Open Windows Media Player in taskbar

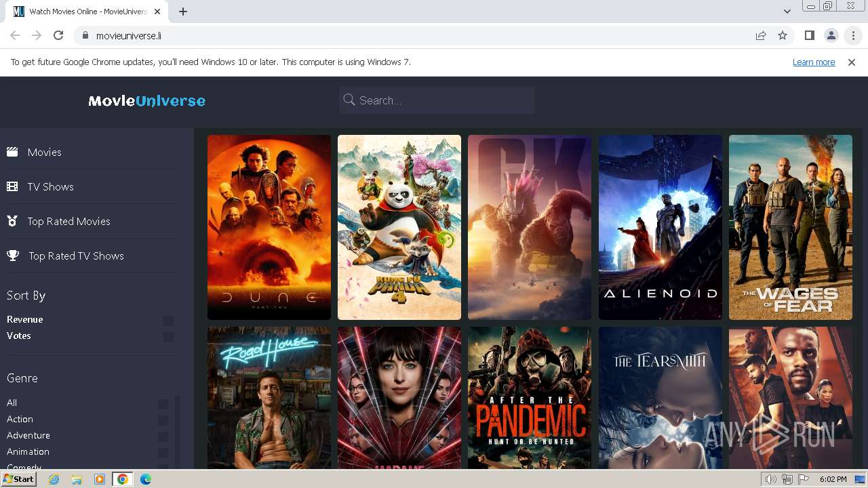tap(100, 479)
